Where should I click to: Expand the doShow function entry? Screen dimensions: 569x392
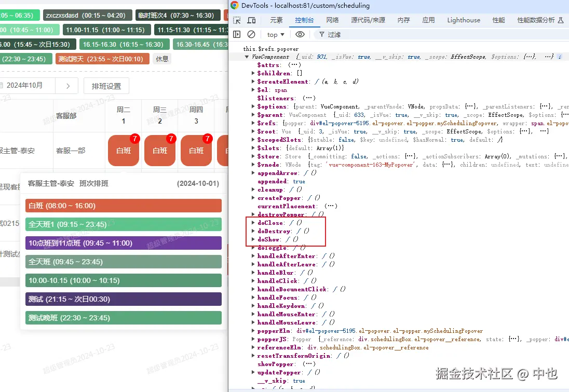click(253, 239)
